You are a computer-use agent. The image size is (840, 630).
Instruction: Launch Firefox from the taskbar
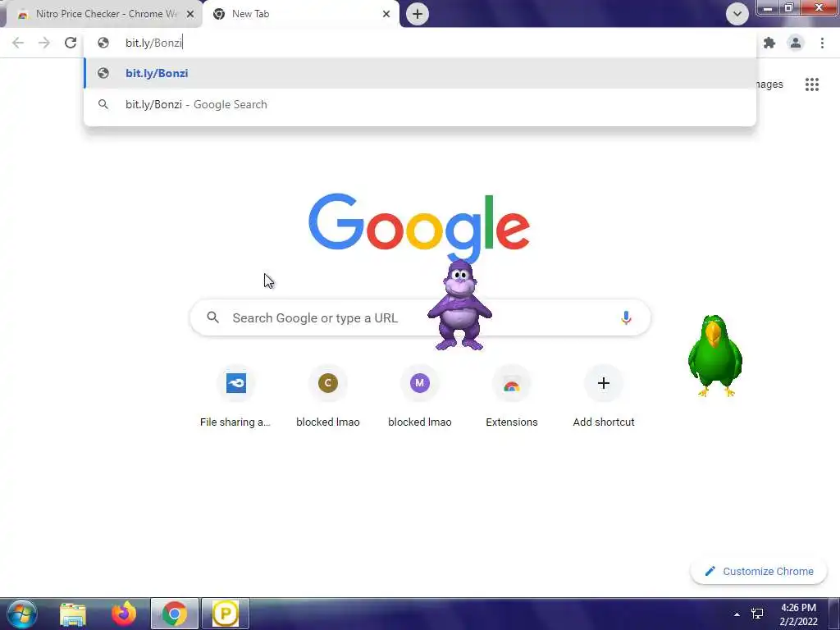[x=124, y=614]
